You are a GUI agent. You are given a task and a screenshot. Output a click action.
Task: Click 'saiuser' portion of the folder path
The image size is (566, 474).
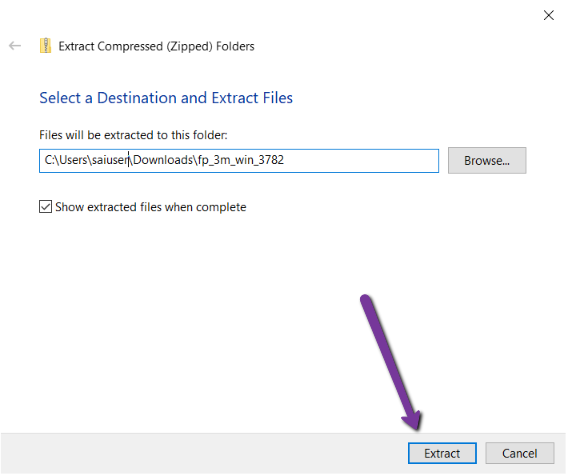click(x=110, y=160)
